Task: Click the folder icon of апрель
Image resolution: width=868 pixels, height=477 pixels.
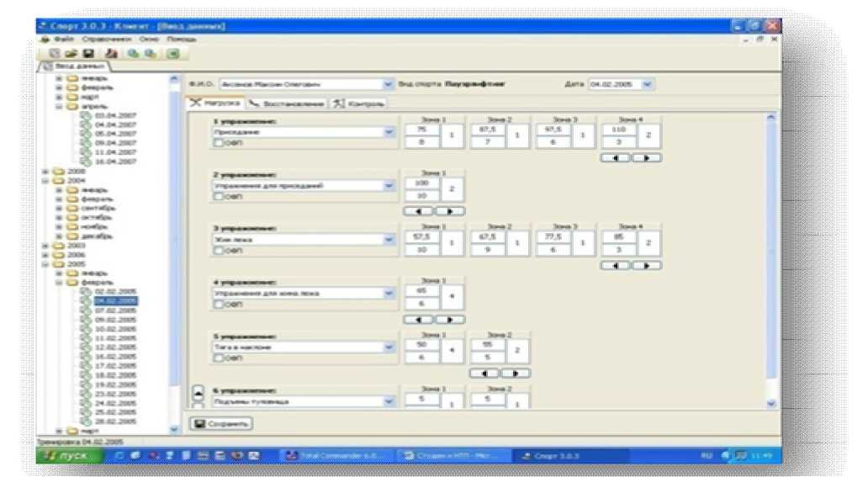Action: [72, 106]
